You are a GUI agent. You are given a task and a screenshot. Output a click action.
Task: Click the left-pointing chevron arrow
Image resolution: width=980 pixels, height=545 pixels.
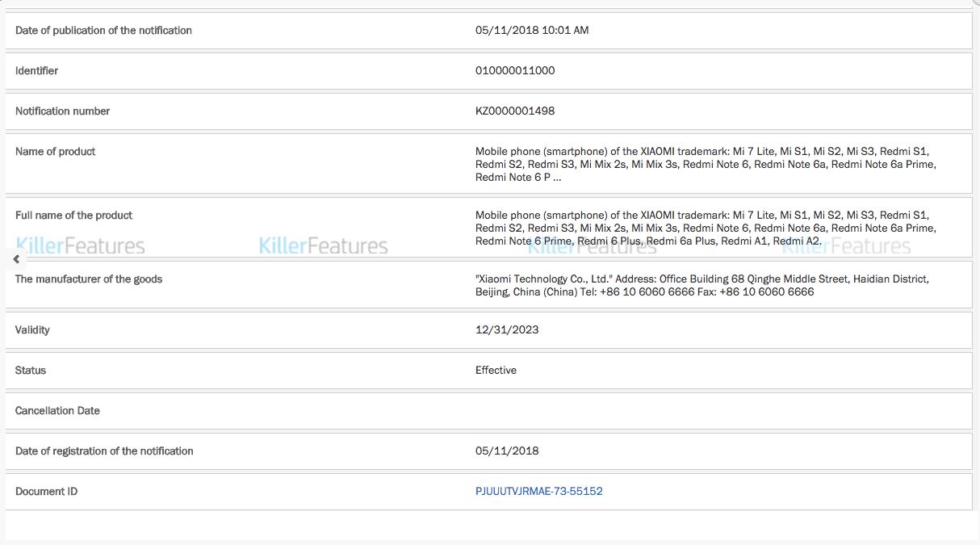16,259
